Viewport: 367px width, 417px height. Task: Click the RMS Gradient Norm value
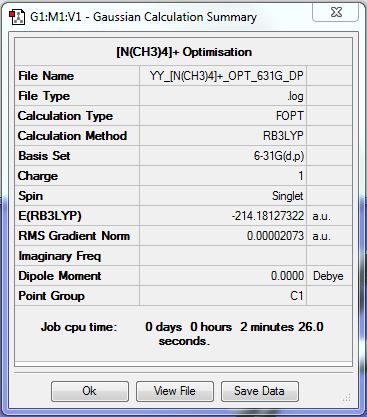(x=223, y=236)
